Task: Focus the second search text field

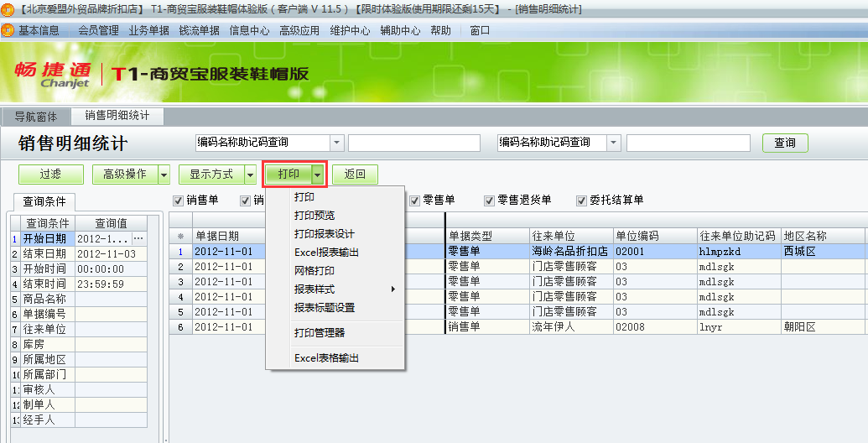Action: [x=688, y=143]
